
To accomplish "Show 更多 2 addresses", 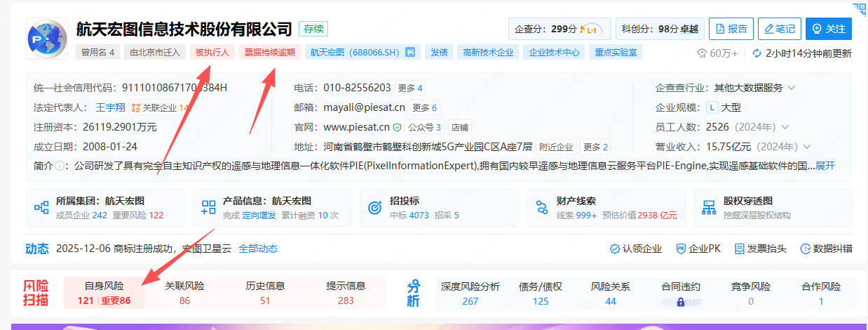I will 595,147.
